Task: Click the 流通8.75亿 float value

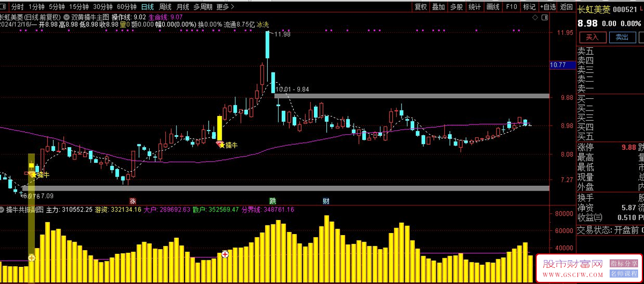Action: point(239,25)
